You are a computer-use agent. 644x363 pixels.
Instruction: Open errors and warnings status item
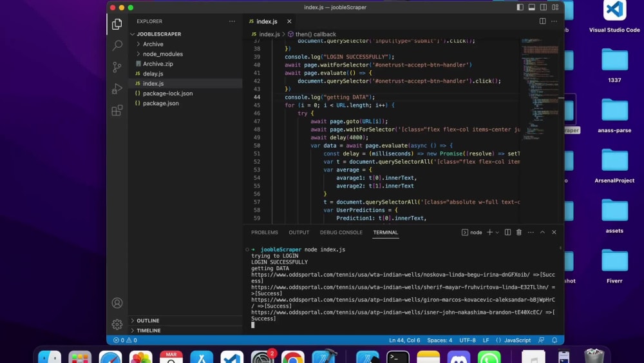125,340
